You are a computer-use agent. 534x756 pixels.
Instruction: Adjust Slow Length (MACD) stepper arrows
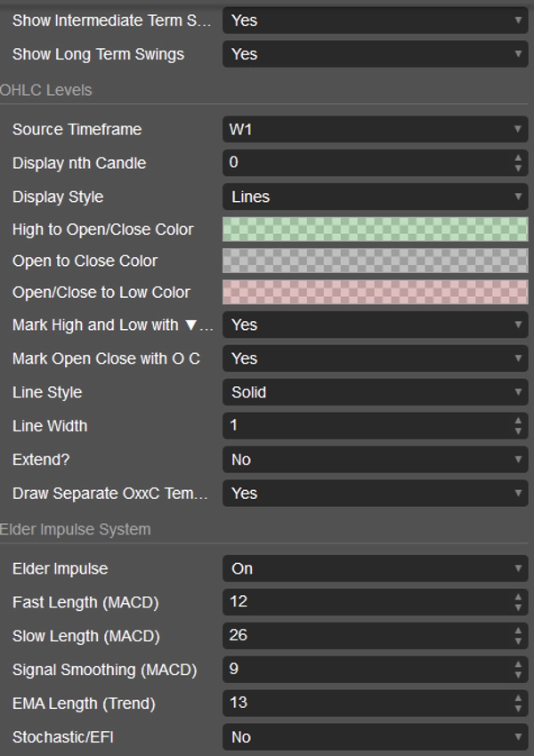tap(519, 636)
